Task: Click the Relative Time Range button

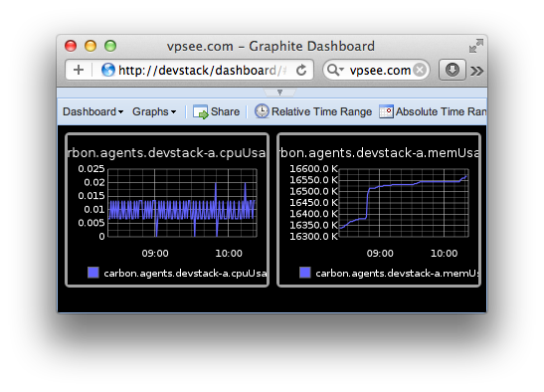Action: (x=313, y=111)
